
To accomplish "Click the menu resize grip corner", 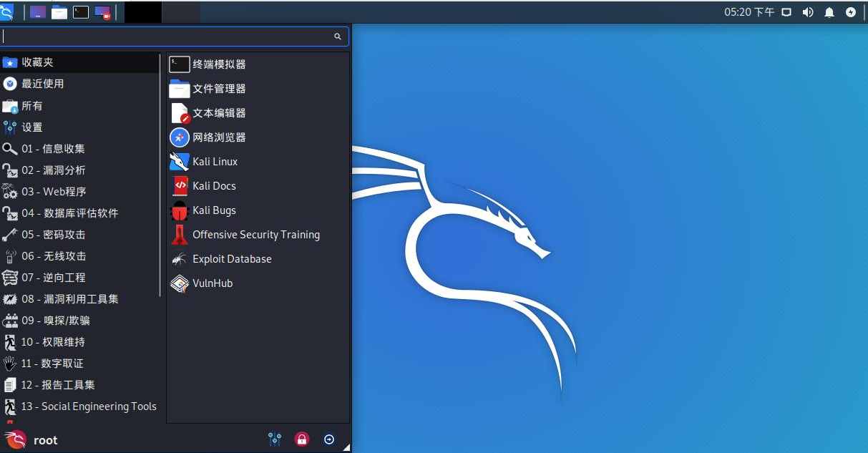I will point(346,448).
